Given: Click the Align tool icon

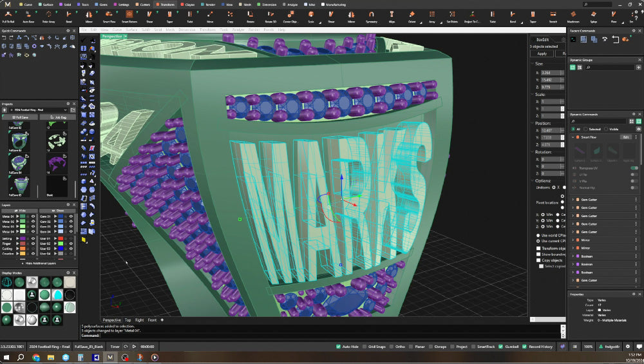Looking at the screenshot, I should (392, 16).
